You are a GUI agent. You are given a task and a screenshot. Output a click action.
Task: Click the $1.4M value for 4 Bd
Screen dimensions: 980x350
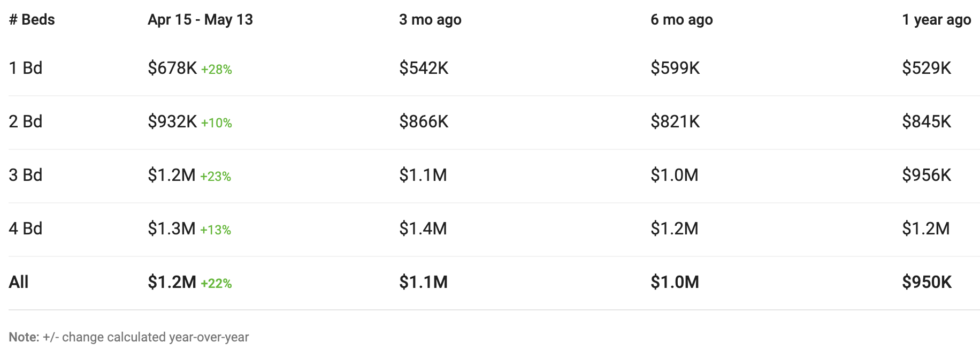(423, 229)
